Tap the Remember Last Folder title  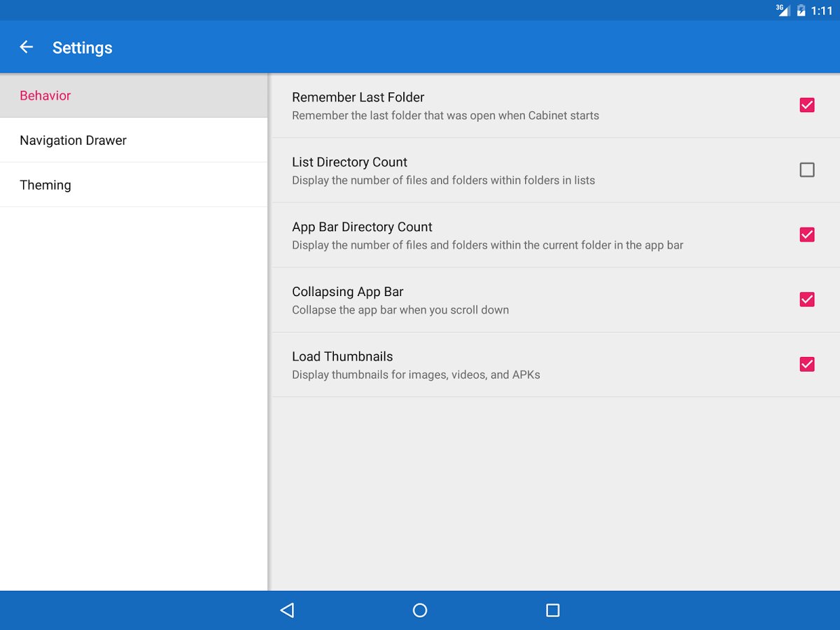[x=358, y=97]
